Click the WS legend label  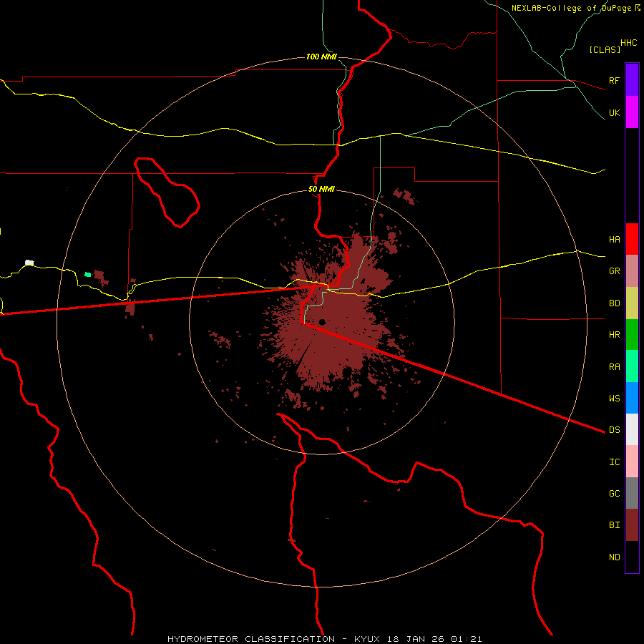coord(615,398)
